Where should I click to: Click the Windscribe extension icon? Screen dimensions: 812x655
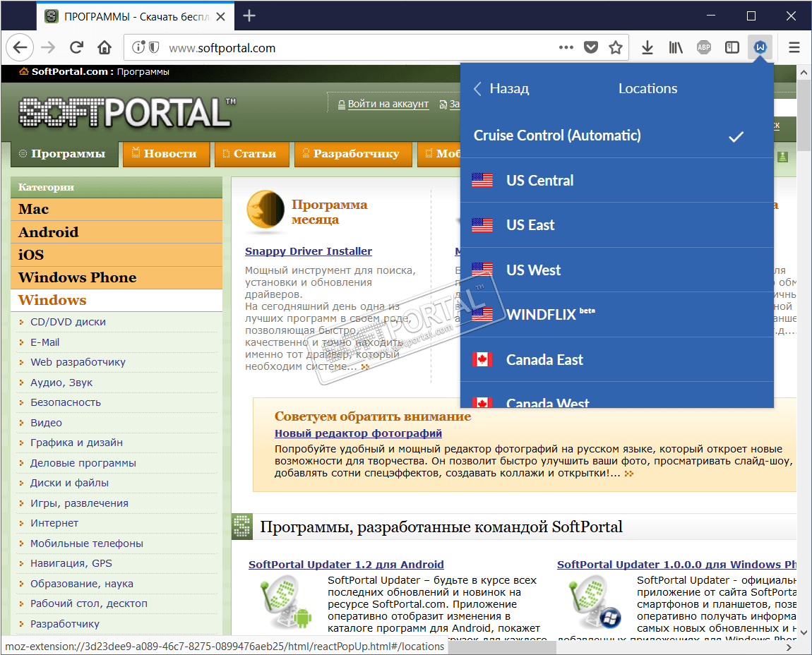pos(760,47)
